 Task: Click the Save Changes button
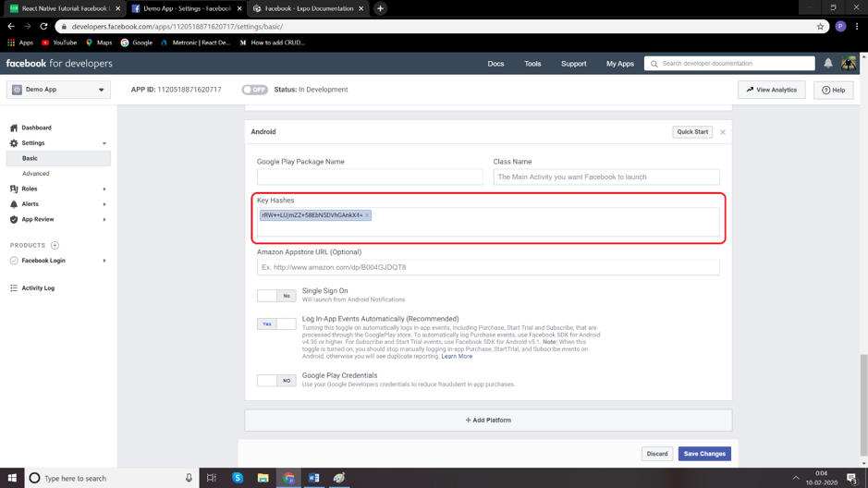[704, 454]
